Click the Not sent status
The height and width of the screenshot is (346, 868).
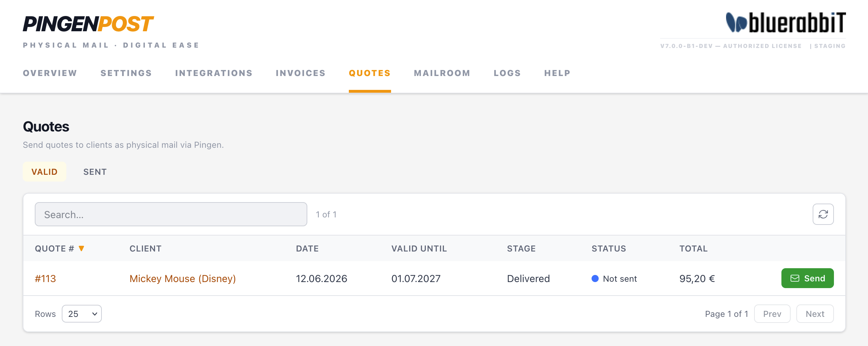(x=614, y=279)
